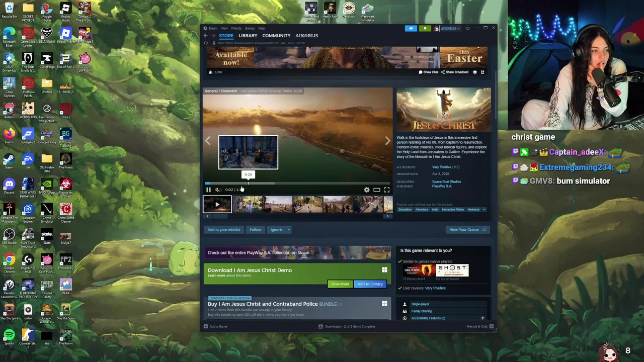Open the STORE tab in Steam
The width and height of the screenshot is (644, 362).
click(226, 36)
